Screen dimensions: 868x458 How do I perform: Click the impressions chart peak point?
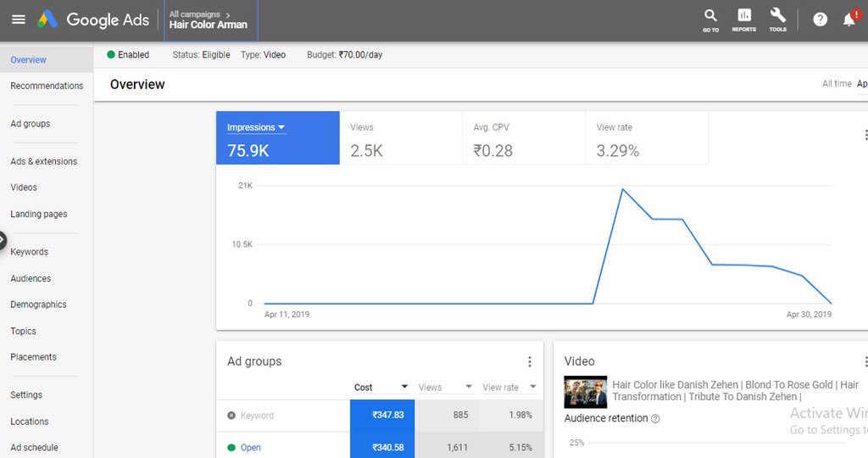click(x=623, y=189)
